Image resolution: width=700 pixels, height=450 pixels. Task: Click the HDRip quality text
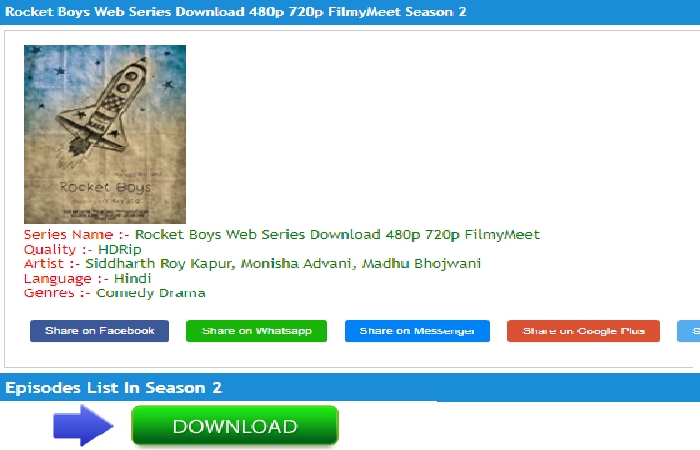(x=120, y=249)
